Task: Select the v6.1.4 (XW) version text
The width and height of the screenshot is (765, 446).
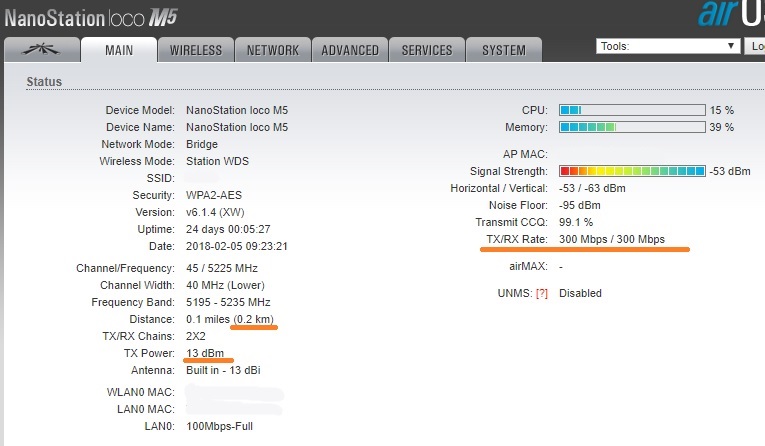Action: click(x=215, y=212)
